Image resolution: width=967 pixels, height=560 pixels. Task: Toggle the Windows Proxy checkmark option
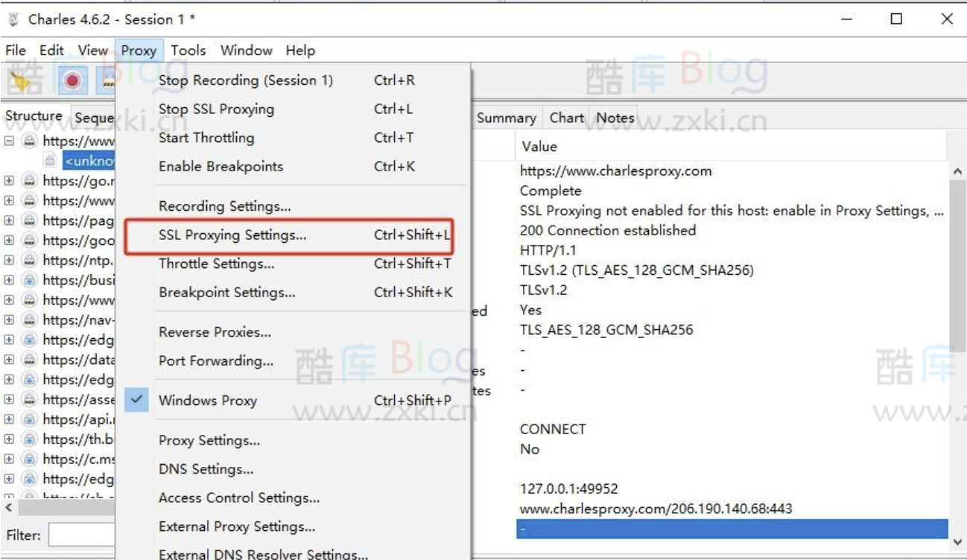coord(207,401)
